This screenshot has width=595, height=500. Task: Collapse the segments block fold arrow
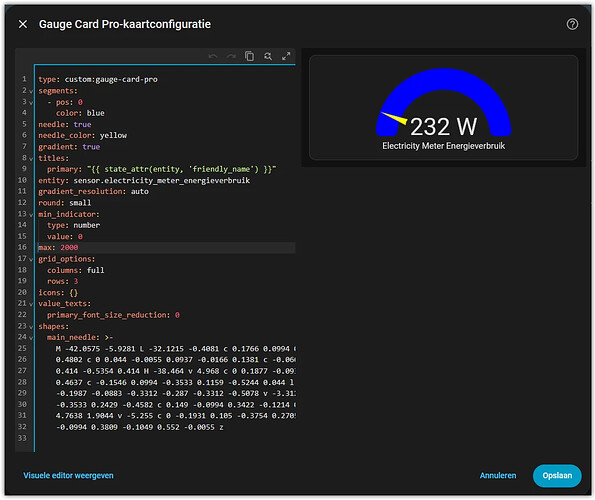click(x=31, y=91)
